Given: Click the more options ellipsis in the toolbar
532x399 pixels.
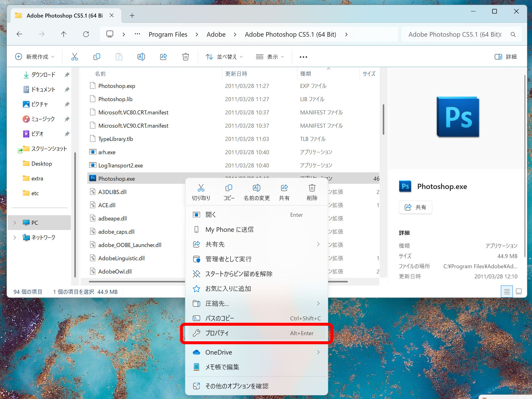Looking at the screenshot, I should 303,57.
